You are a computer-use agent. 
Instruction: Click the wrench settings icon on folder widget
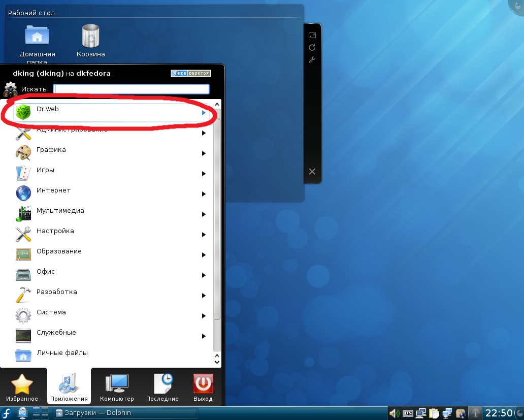(312, 60)
